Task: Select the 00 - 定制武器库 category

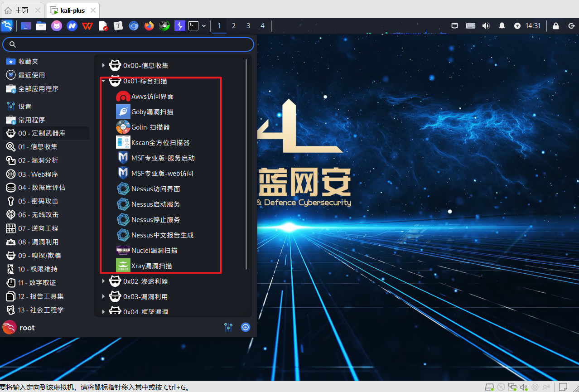Action: (x=47, y=133)
